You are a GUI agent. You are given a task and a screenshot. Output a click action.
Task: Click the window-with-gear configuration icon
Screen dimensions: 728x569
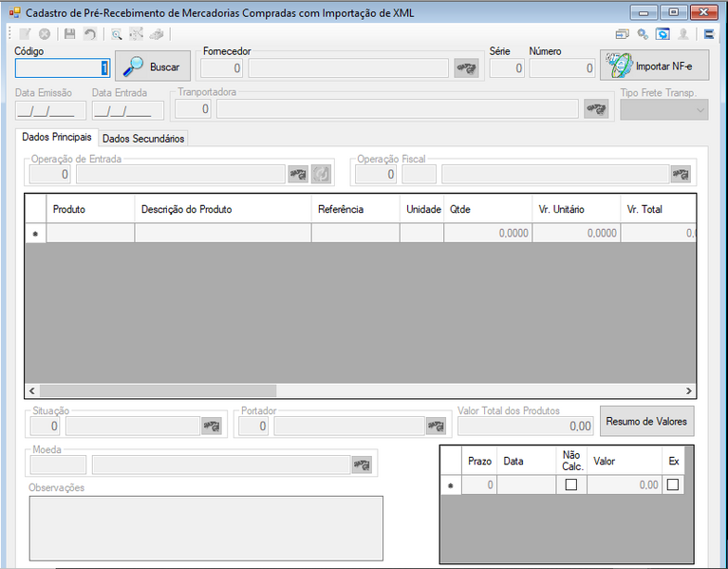tap(663, 34)
